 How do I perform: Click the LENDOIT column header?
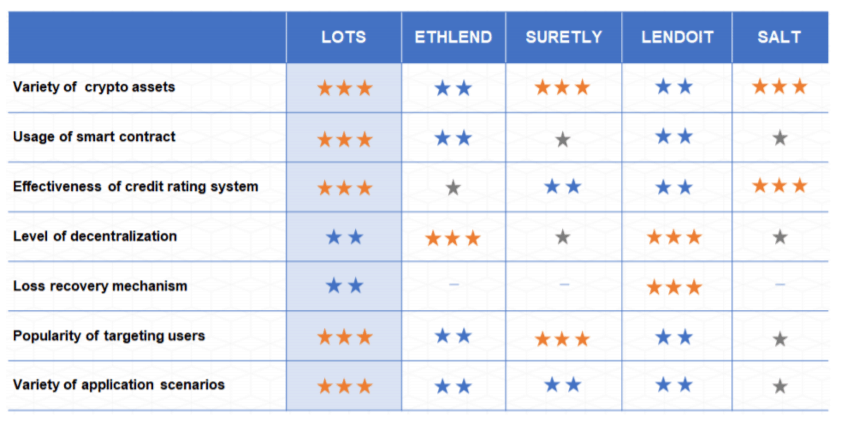pyautogui.click(x=677, y=37)
